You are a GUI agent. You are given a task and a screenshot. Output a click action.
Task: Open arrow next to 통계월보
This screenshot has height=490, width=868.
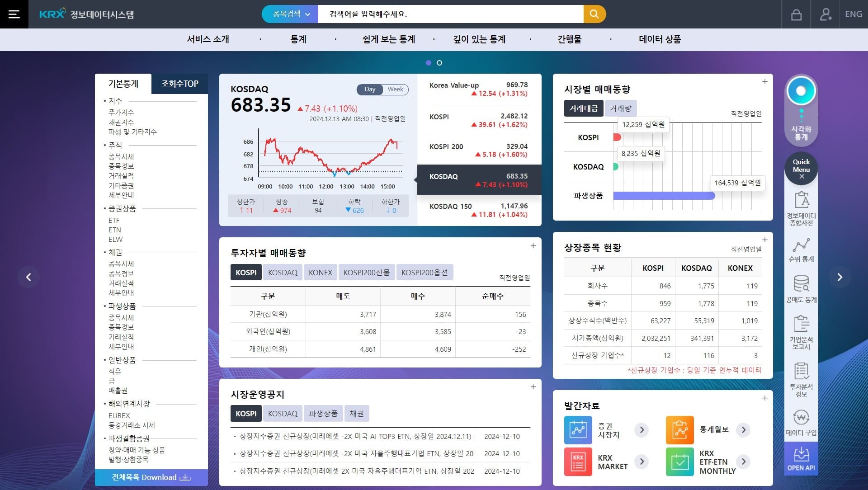743,430
